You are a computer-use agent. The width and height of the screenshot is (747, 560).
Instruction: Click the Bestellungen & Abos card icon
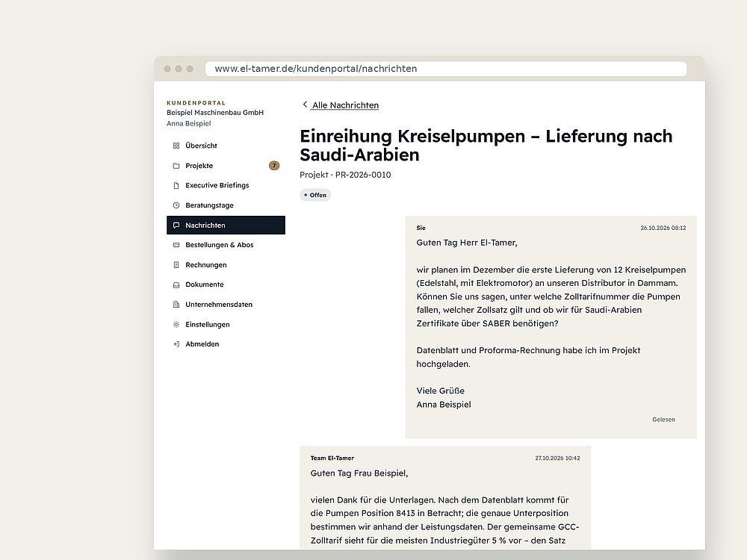coord(176,245)
